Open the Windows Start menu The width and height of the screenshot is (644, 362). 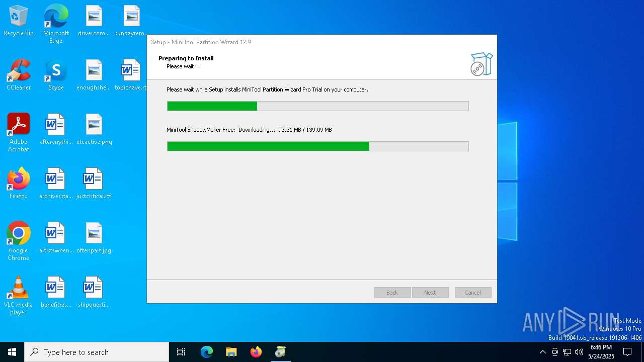(x=12, y=352)
